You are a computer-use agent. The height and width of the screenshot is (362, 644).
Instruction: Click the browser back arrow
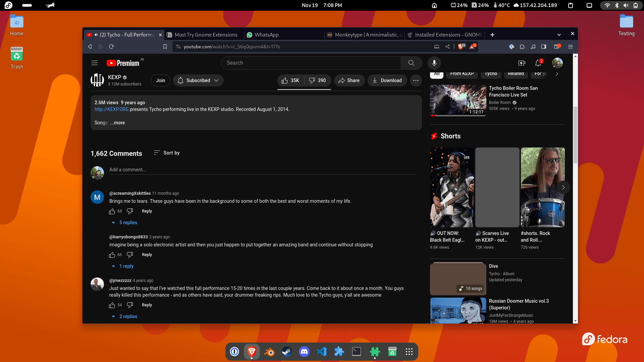coord(90,47)
